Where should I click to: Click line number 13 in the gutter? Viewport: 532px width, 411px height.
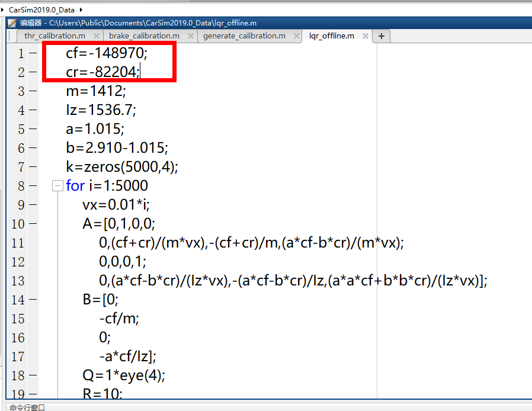18,281
